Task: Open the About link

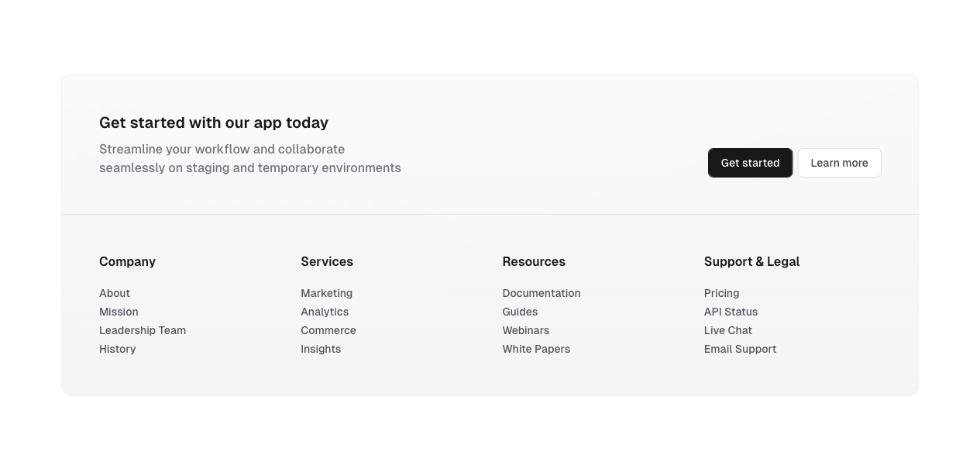Action: [115, 293]
